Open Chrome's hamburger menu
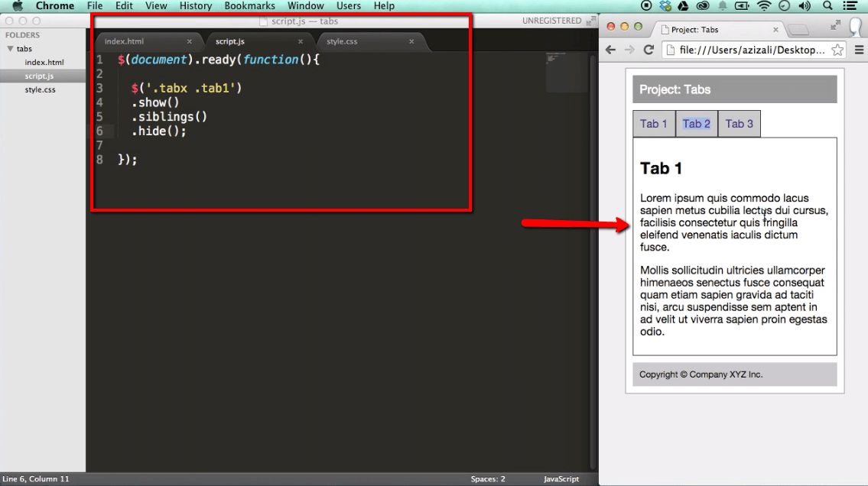This screenshot has height=486, width=868. 860,48
